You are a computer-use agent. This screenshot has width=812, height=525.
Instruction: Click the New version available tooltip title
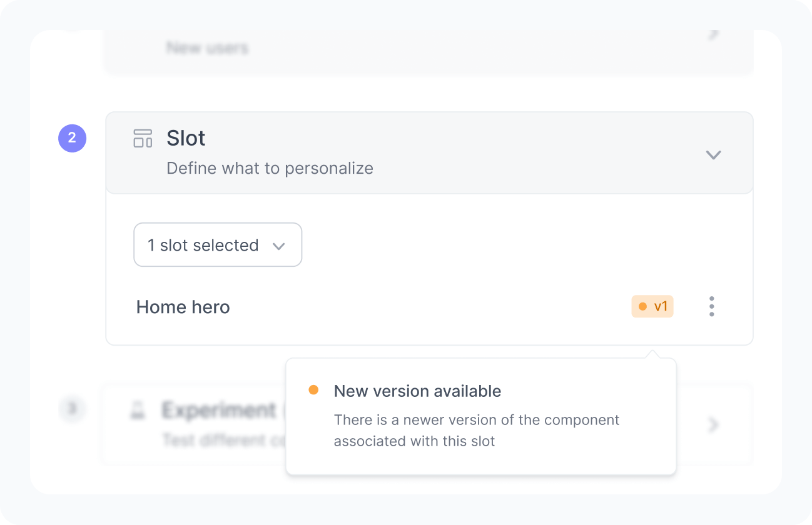(417, 391)
